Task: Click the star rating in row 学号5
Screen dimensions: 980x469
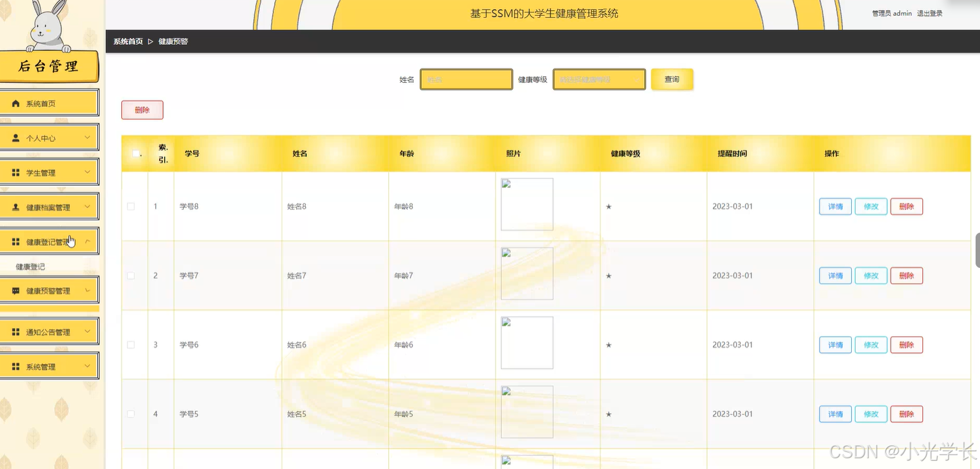Action: [x=609, y=414]
